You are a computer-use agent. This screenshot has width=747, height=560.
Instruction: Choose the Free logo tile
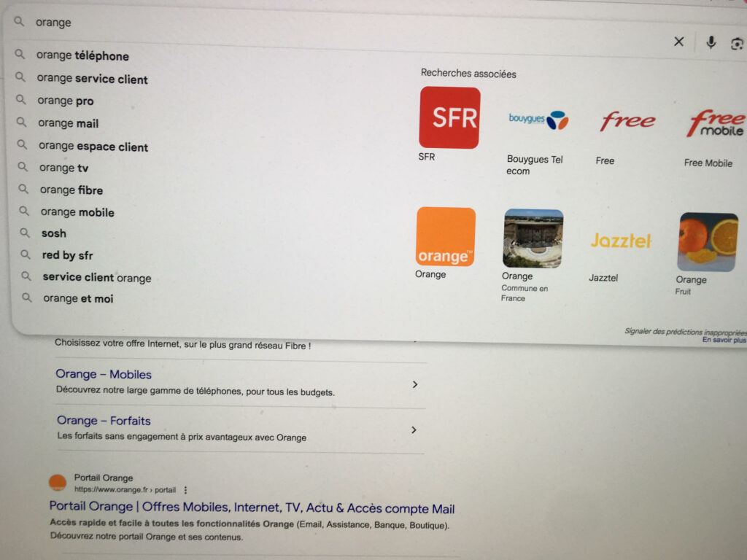click(627, 120)
